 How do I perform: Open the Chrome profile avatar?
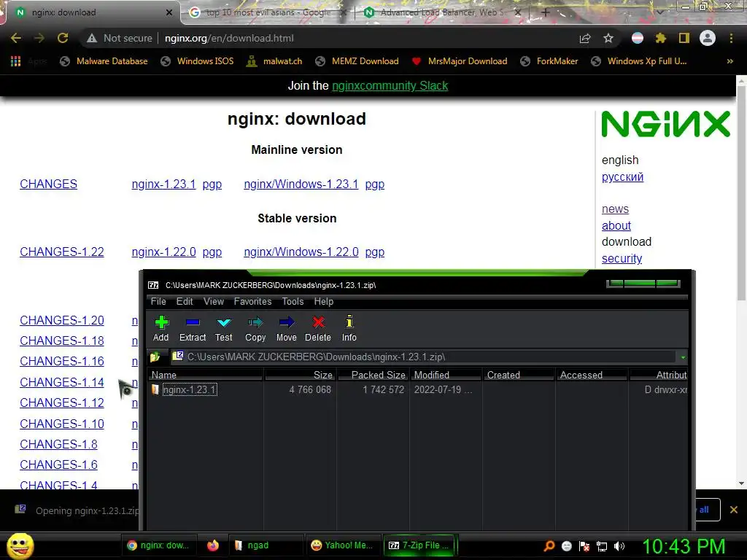(x=708, y=38)
